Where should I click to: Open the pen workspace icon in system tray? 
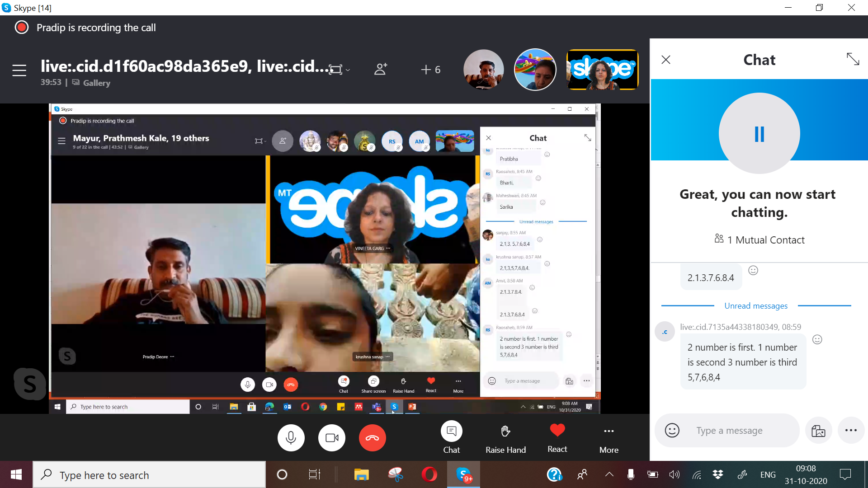coord(742,474)
